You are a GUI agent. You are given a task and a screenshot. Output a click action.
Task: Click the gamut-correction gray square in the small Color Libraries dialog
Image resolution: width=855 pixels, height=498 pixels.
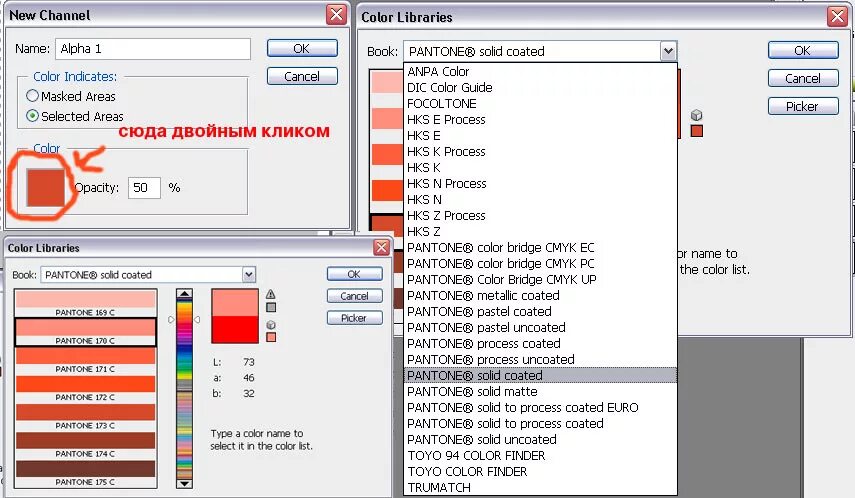point(271,308)
